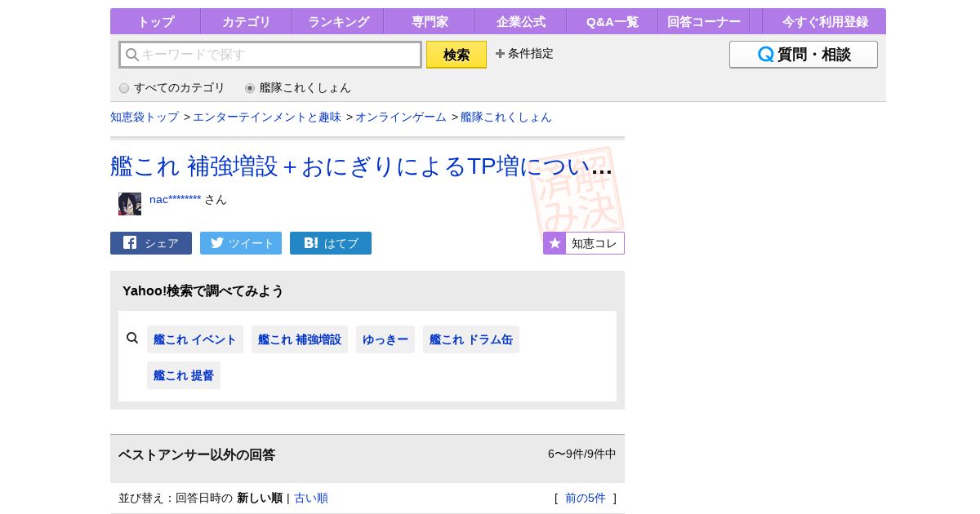This screenshot has height=514, width=980.
Task: Open the 回答コーナー tab
Action: [704, 21]
